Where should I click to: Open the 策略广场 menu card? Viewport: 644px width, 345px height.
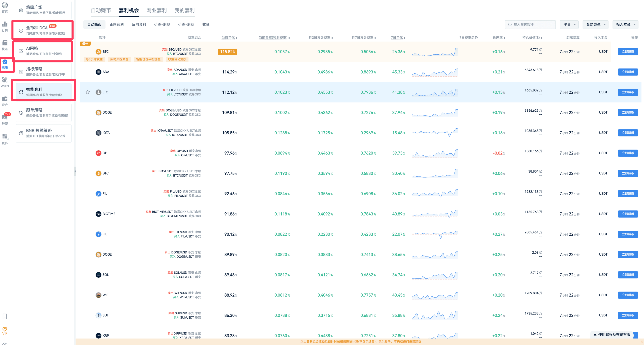(44, 10)
